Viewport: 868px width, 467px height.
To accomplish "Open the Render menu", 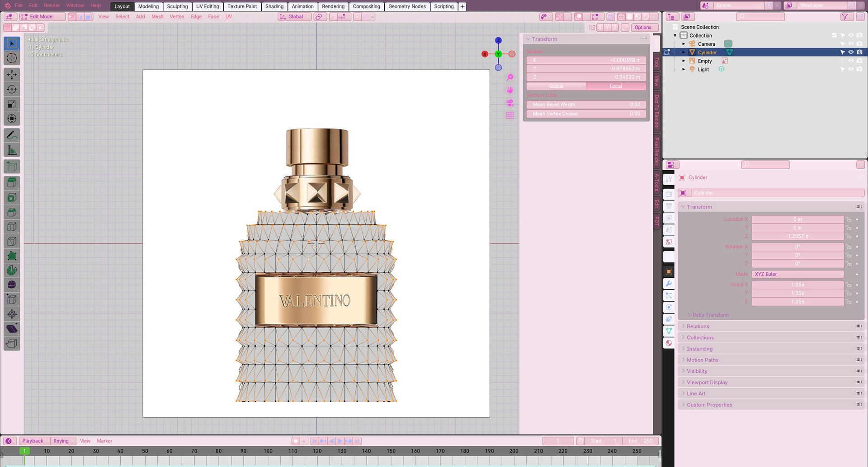I will [x=52, y=5].
